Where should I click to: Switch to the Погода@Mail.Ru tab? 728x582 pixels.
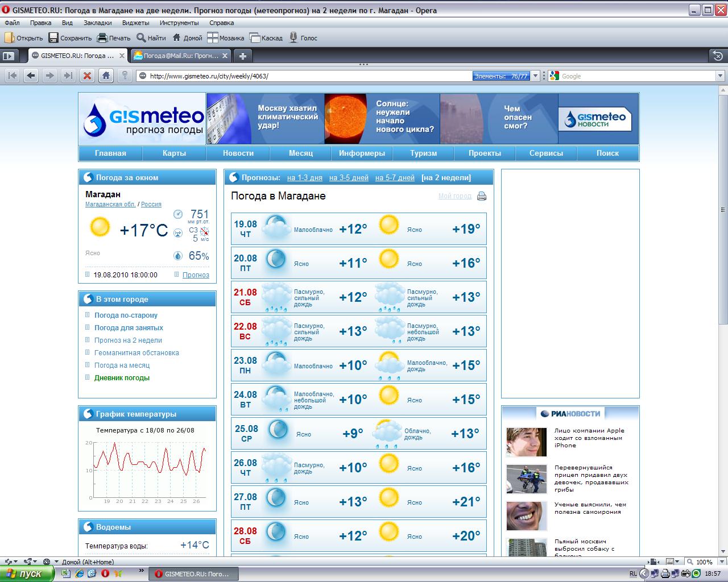180,56
